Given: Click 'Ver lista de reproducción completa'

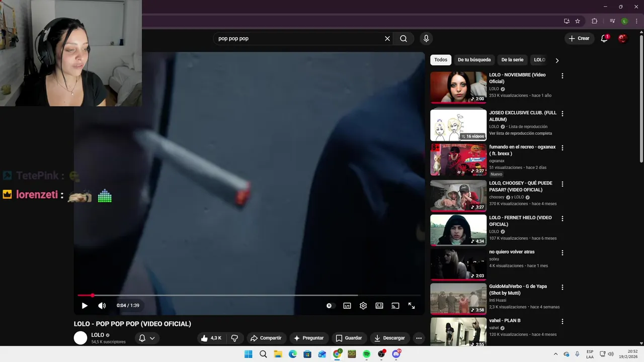Looking at the screenshot, I should 520,133.
